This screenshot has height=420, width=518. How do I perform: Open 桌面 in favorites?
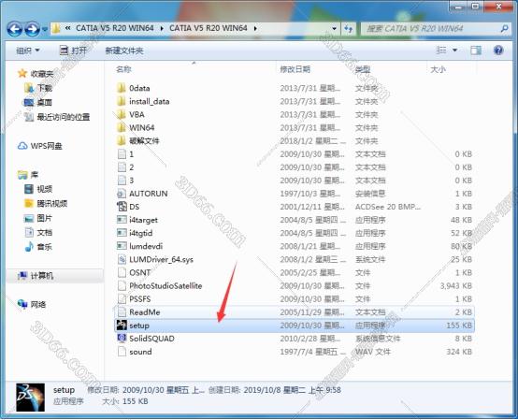38,103
